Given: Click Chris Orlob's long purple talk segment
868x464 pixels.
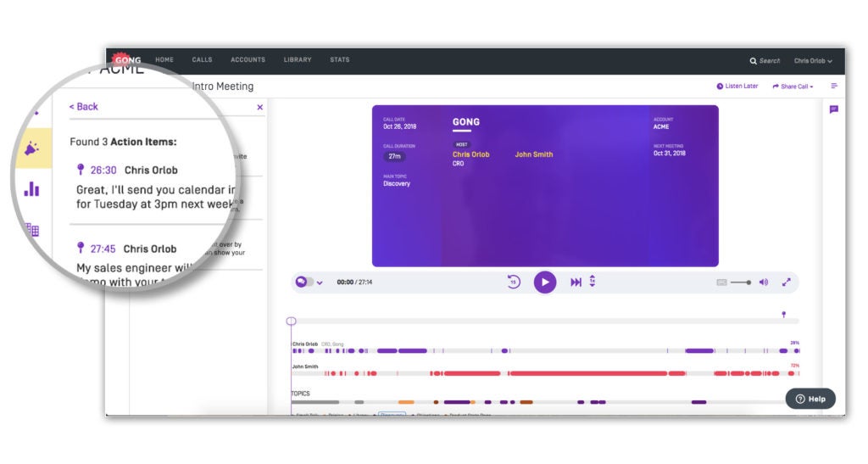Looking at the screenshot, I should 413,350.
